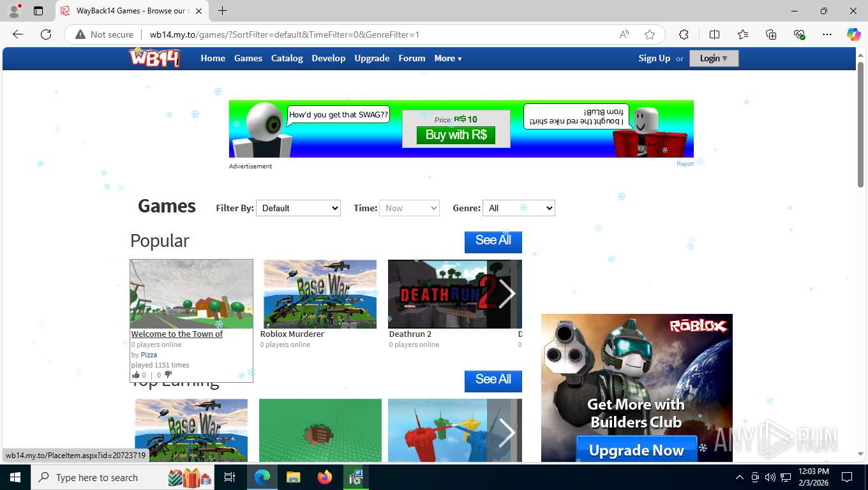Screen dimensions: 868x490
Task: Open Welcome to the Town of link
Action: (x=177, y=334)
